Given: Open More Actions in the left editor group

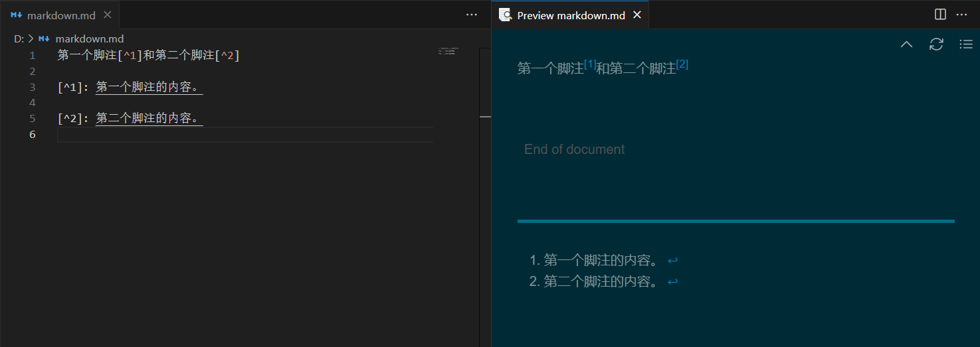Looking at the screenshot, I should tap(472, 15).
